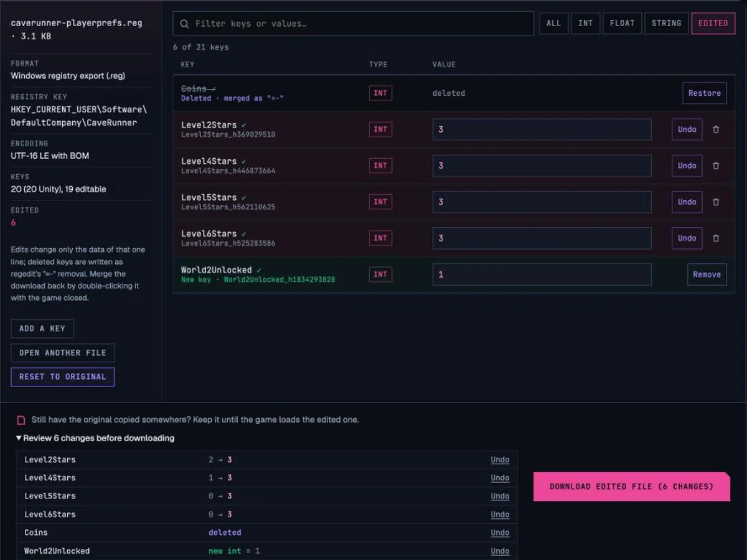Click the search magnifier icon in filter box
Screen dimensions: 747x560
click(184, 24)
